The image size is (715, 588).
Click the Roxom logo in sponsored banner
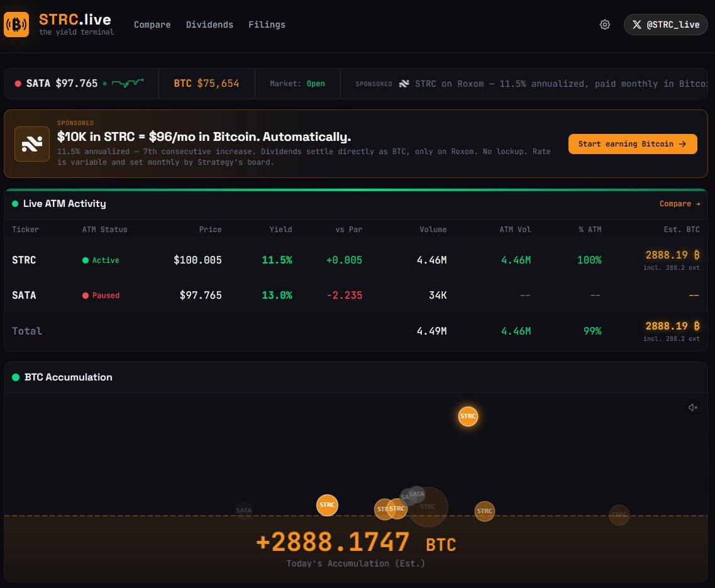click(32, 144)
